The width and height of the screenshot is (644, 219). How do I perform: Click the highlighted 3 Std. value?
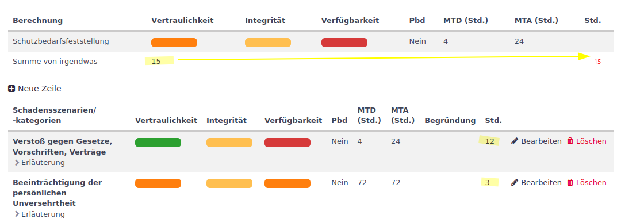click(x=489, y=182)
